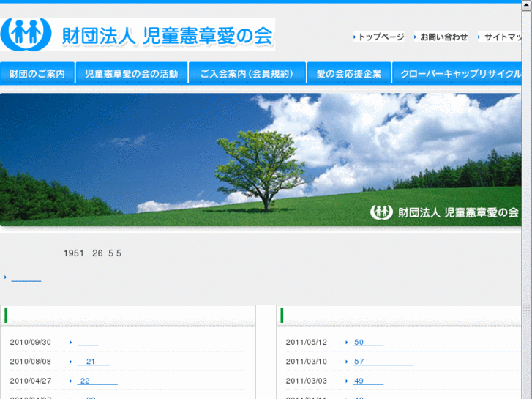
Task: Open the 児童憲章愛の会の活動 tab
Action: pos(131,74)
